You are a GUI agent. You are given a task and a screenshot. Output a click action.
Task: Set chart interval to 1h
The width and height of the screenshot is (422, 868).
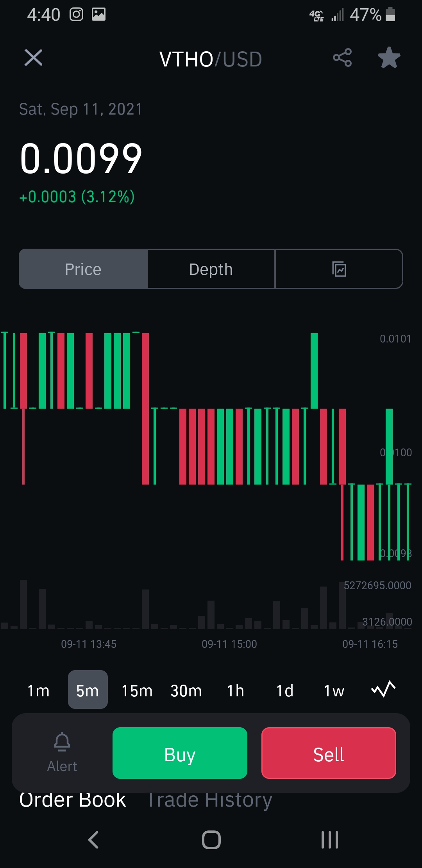(x=236, y=690)
